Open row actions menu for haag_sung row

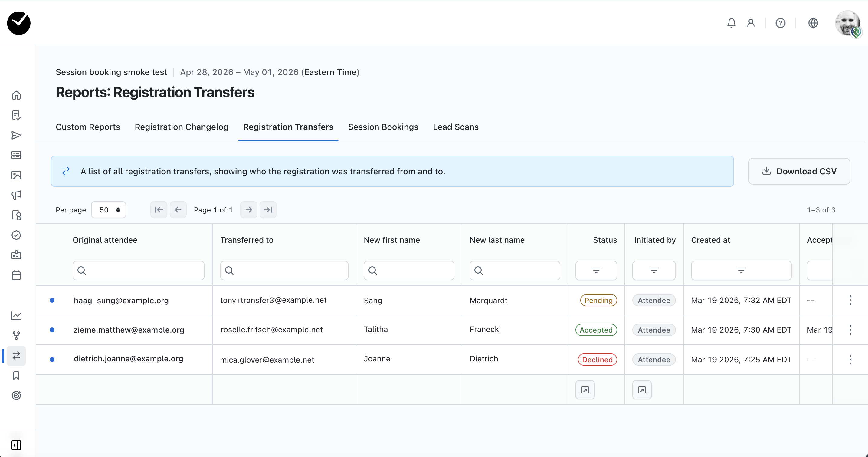(x=850, y=300)
